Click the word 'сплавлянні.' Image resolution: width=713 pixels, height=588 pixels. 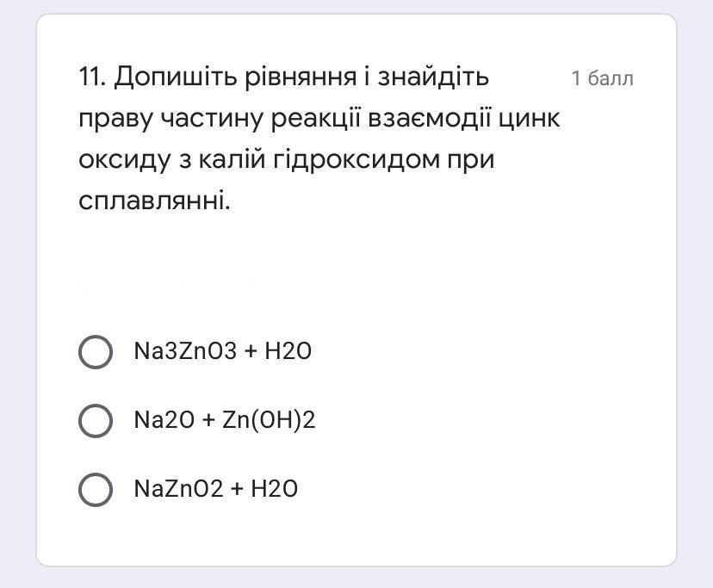[x=155, y=201]
